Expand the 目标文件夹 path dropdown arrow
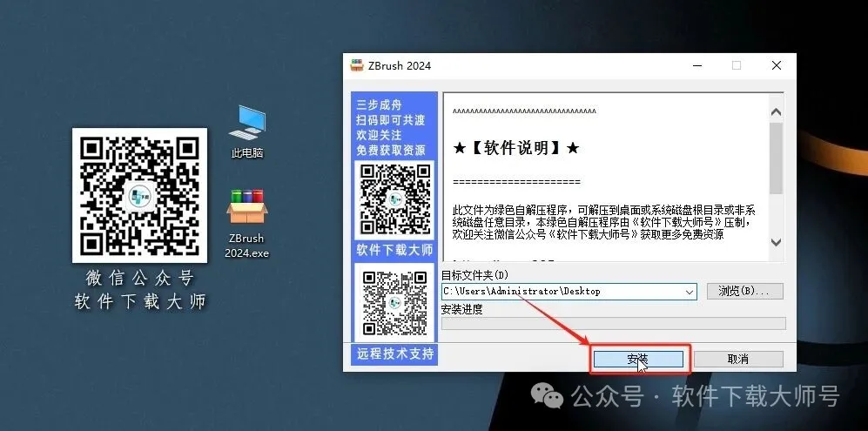Screen dimensions: 868x431 [690, 292]
